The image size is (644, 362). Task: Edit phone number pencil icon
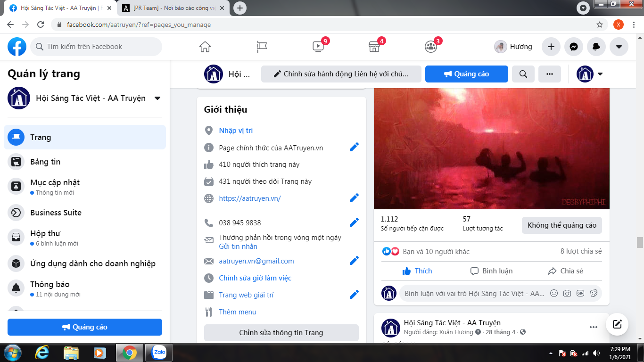(354, 222)
